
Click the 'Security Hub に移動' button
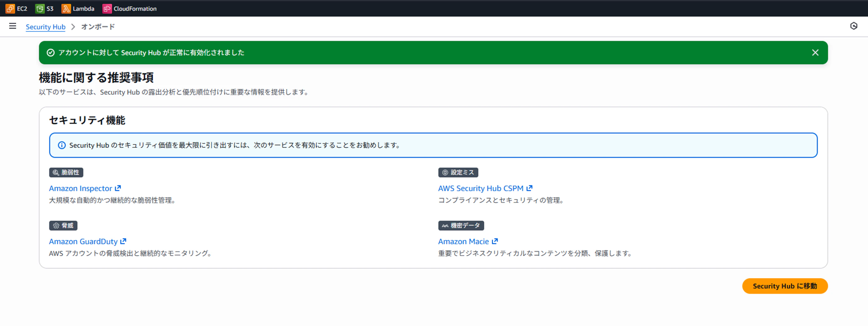pos(785,286)
